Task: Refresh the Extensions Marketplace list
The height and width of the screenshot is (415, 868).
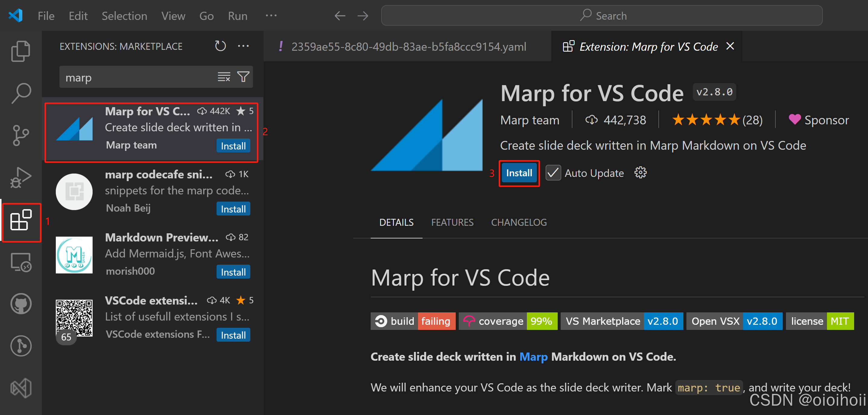Action: click(220, 46)
